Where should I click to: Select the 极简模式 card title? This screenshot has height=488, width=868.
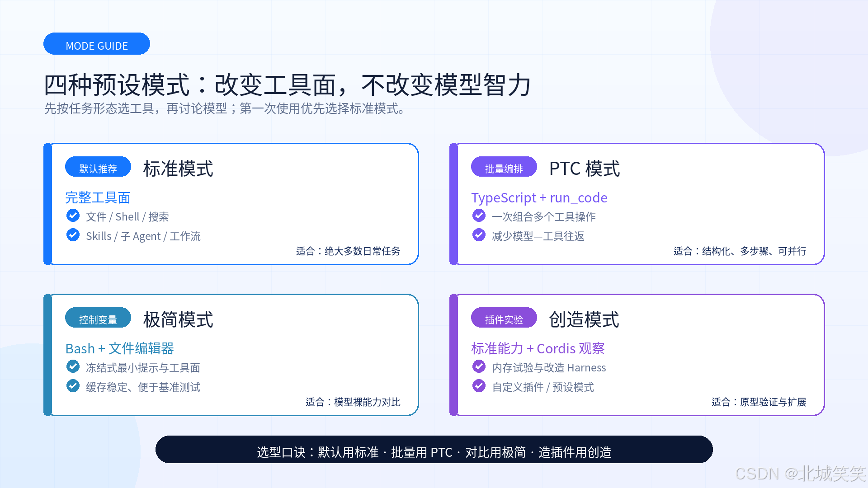(x=178, y=319)
